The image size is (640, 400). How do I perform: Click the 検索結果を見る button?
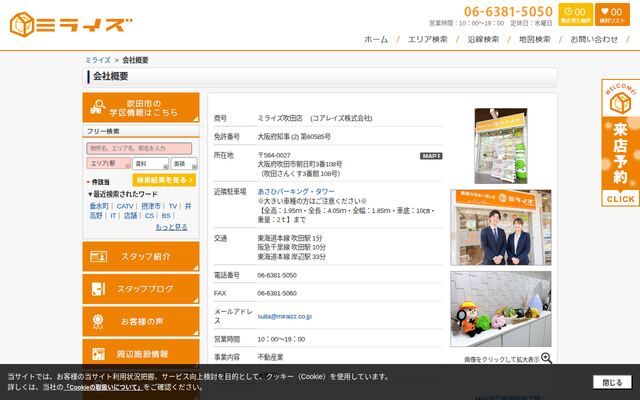[164, 180]
